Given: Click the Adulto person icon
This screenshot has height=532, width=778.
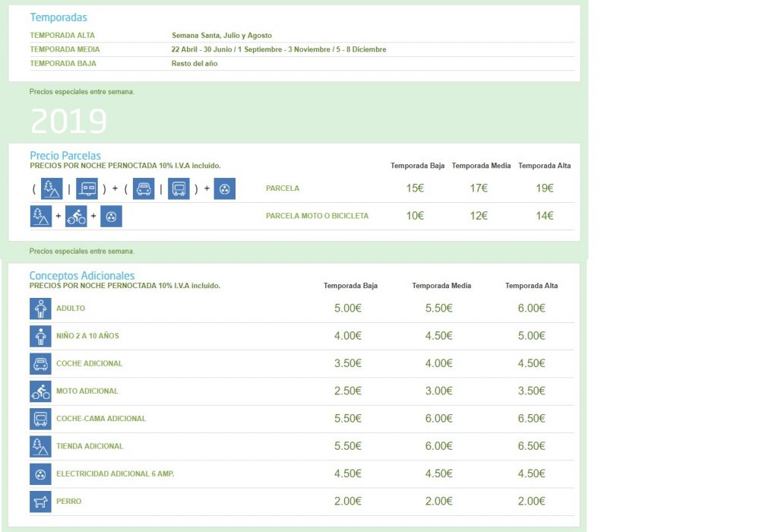Looking at the screenshot, I should coord(40,309).
